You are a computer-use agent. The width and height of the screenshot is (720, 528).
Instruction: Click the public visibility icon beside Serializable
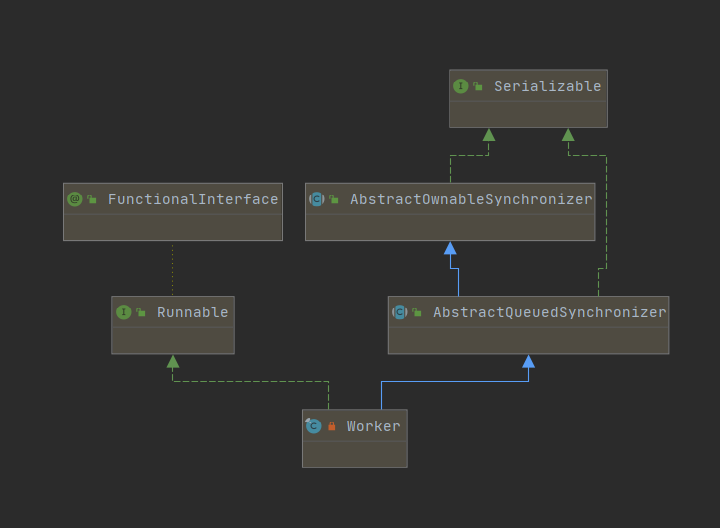478,86
